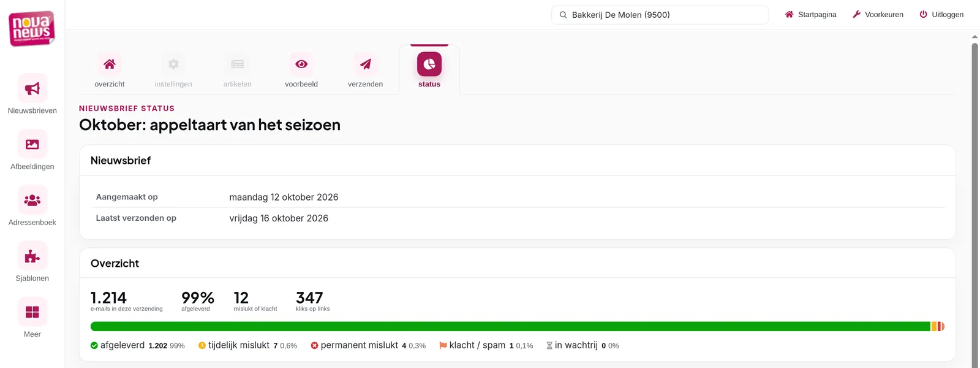Click the permanent mislukt label
Screen dimensions: 980x368
tap(360, 345)
